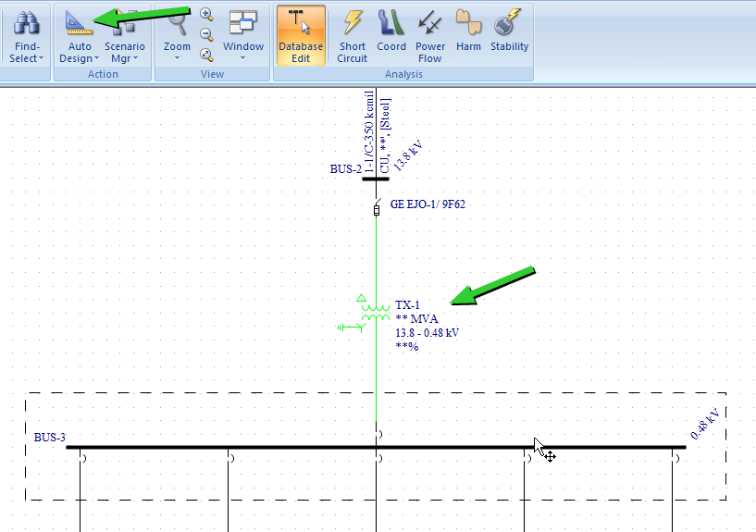Click the small zoom-in magnifier icon
This screenshot has height=532, width=756.
point(206,15)
